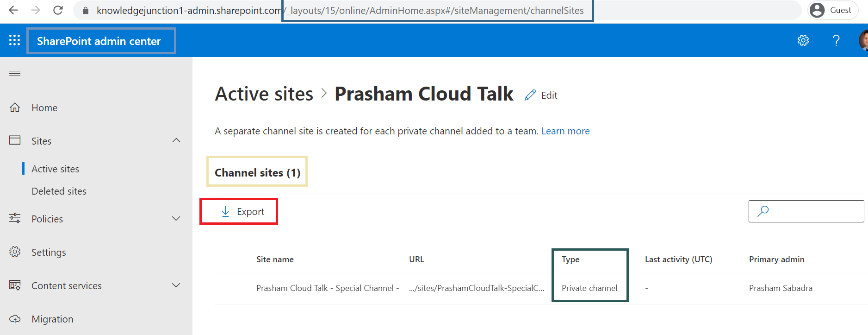This screenshot has height=335, width=868.
Task: Sort by Last activity (UTC) header
Action: pyautogui.click(x=679, y=259)
